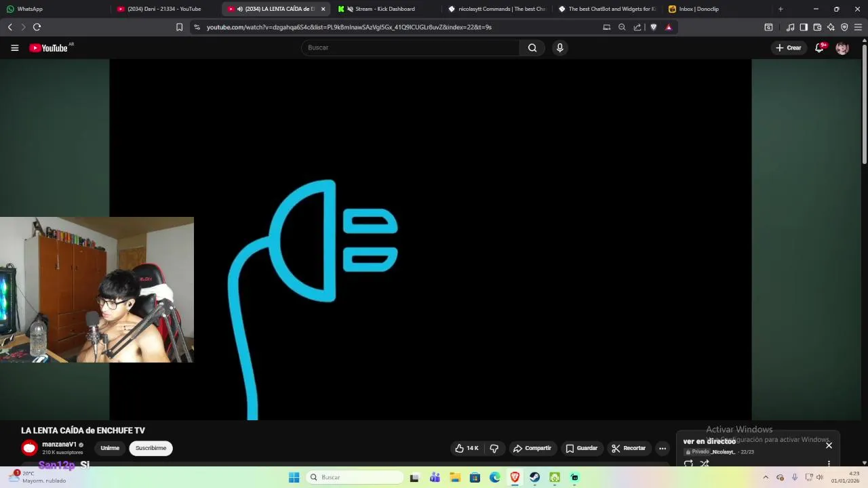Screen dimensions: 868x488
Task: Toggle the browser sidebar panel icon
Action: pos(804,27)
